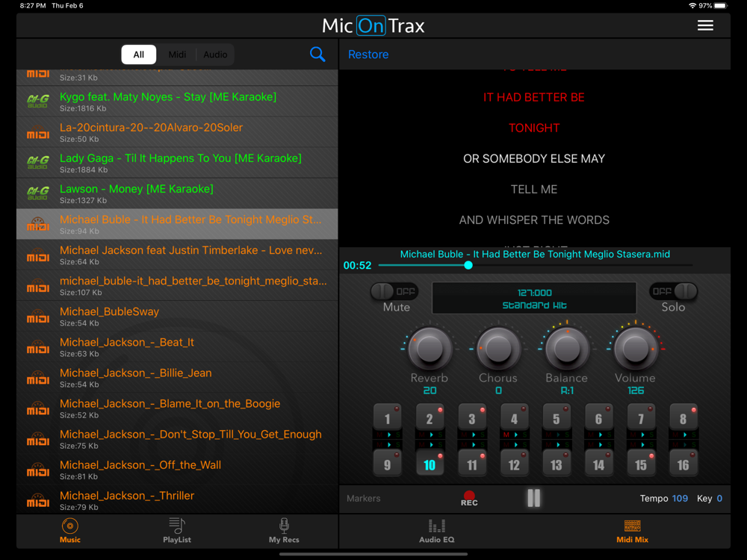Open the My Recs tab
The image size is (747, 560).
284,530
